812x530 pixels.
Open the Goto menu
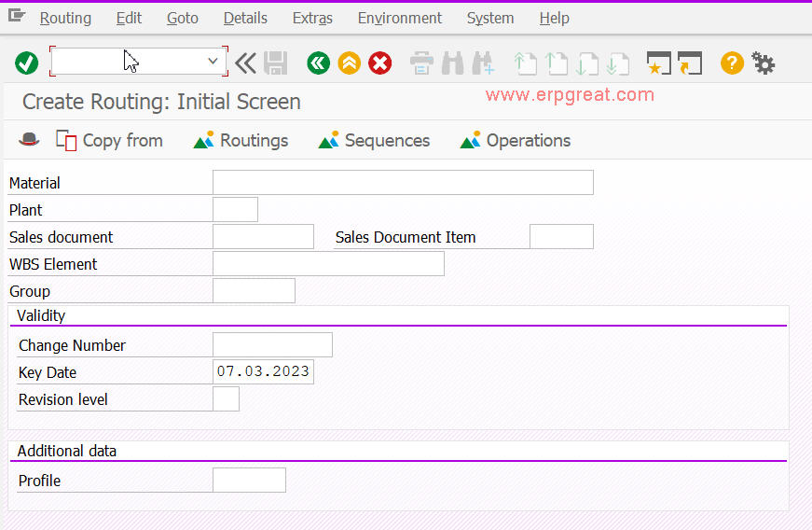(183, 18)
